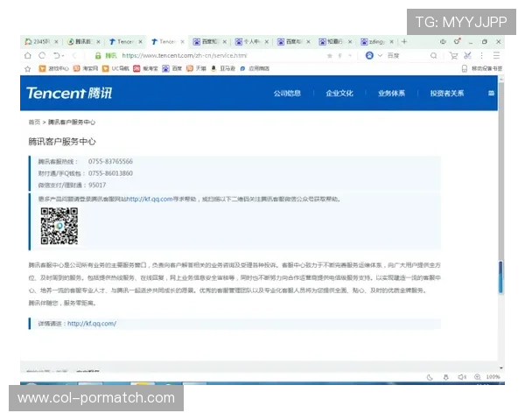The height and width of the screenshot is (420, 525).
Task: Click the 腾讯客户服务中心 breadcrumb text
Action: pos(72,122)
